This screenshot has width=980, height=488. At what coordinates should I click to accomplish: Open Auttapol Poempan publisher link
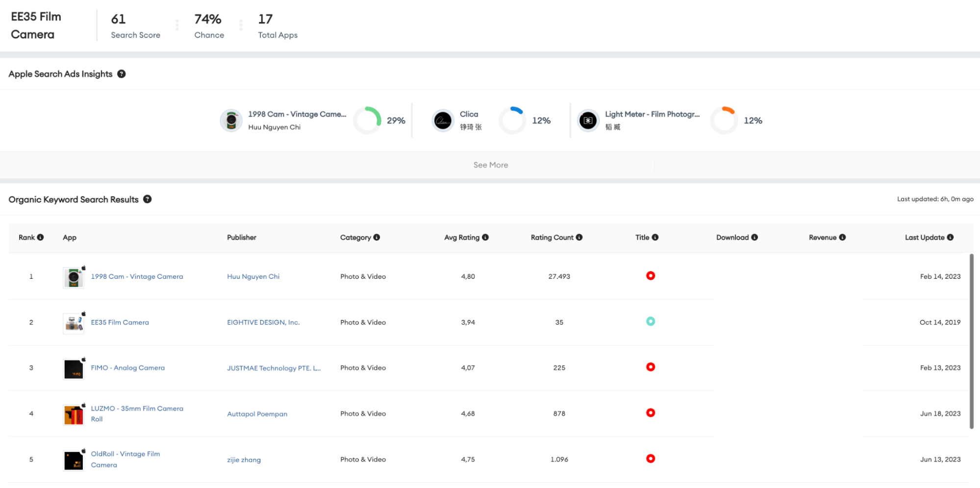257,414
